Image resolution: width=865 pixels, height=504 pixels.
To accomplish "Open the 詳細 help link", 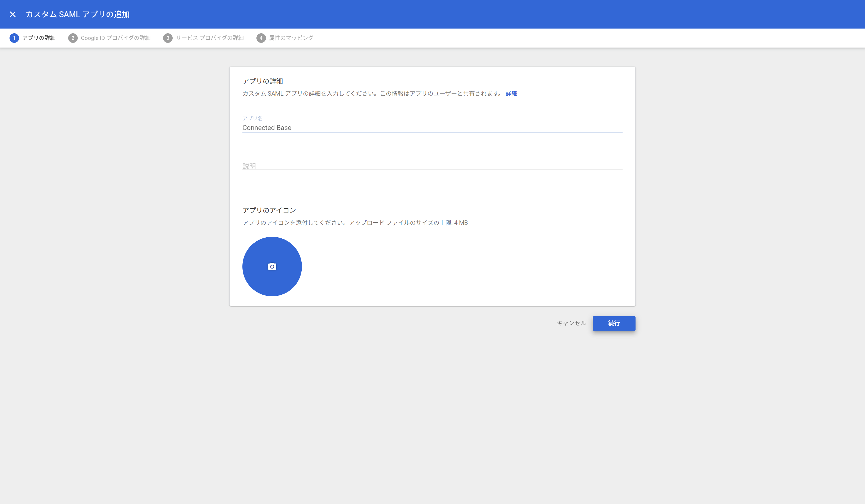I will 511,93.
